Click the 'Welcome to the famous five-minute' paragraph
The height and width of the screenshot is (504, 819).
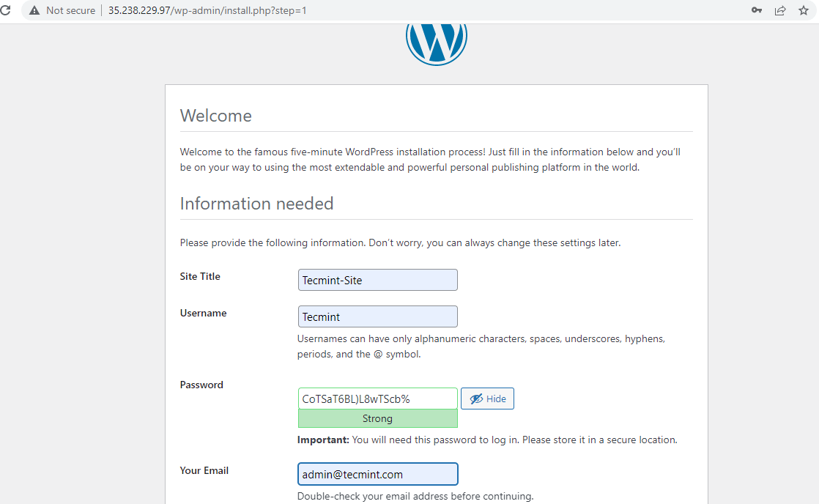(430, 159)
